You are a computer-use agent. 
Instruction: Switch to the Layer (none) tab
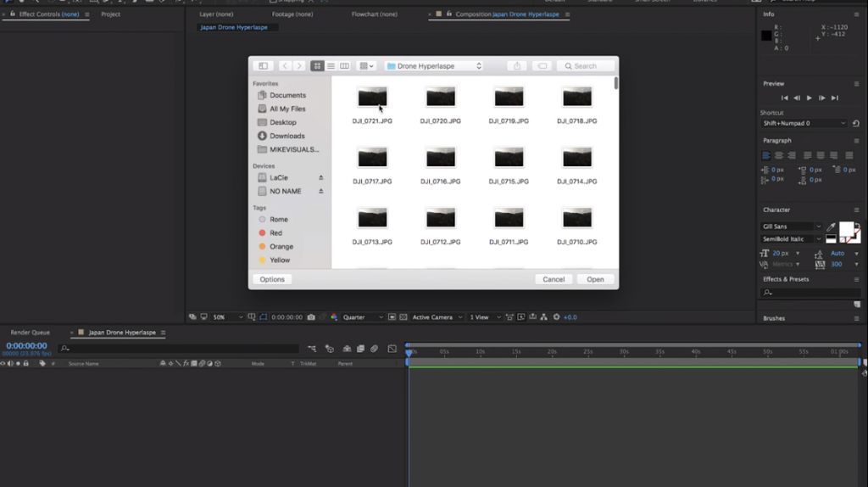(216, 14)
